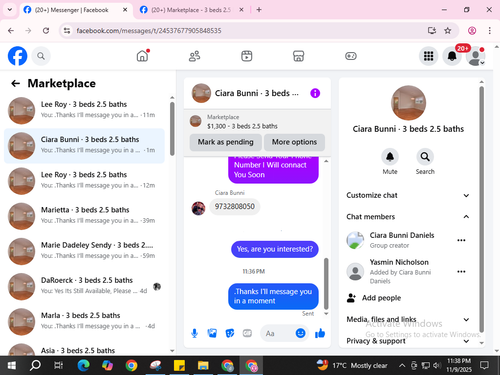Attach a photo with the image icon
This screenshot has width=500, height=375.
[x=212, y=333]
